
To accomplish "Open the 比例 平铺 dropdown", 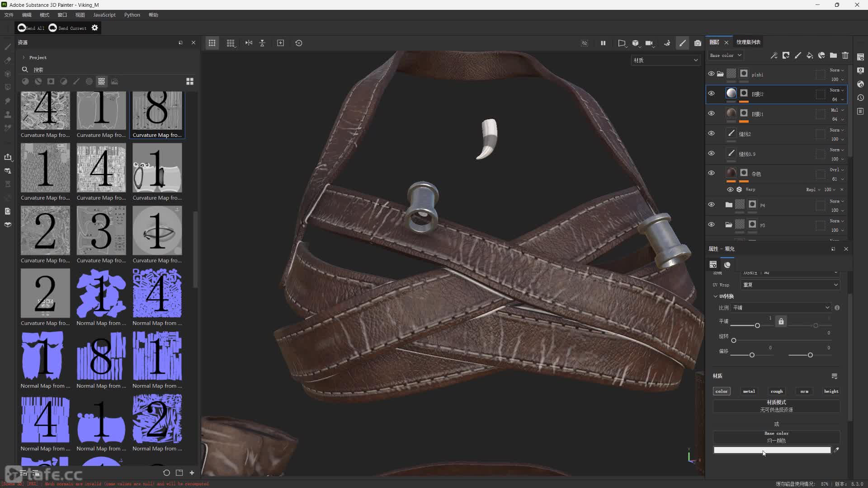I will click(x=781, y=308).
